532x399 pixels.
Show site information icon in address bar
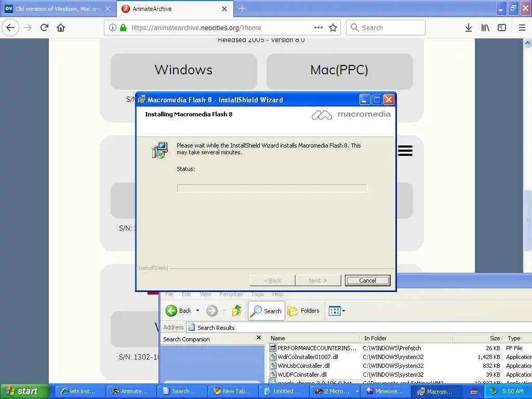pyautogui.click(x=113, y=28)
